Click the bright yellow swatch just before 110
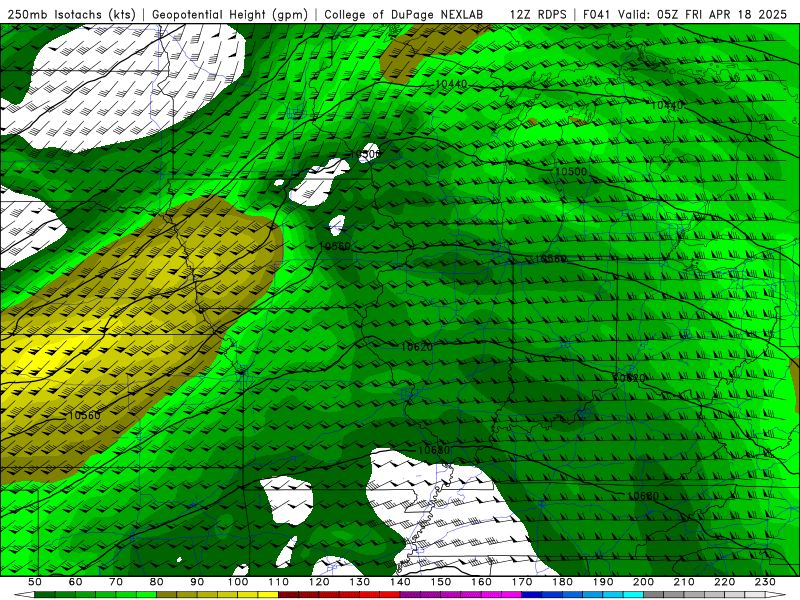Viewport: 800px width, 600px height. [268, 595]
